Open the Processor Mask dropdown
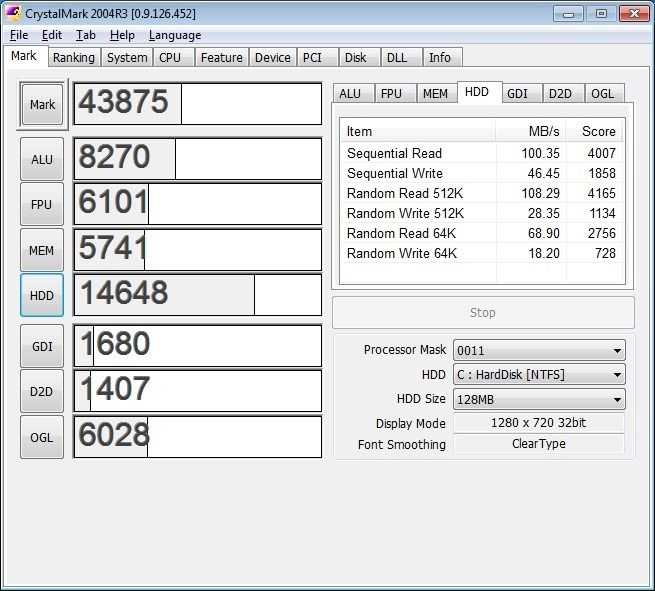655x591 pixels. tap(539, 350)
